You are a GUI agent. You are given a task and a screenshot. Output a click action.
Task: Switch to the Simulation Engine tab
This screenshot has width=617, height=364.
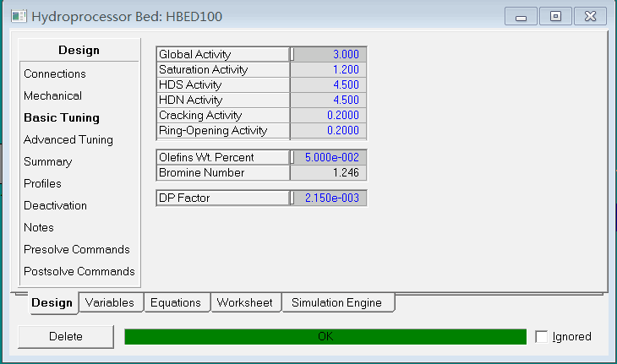pos(337,302)
